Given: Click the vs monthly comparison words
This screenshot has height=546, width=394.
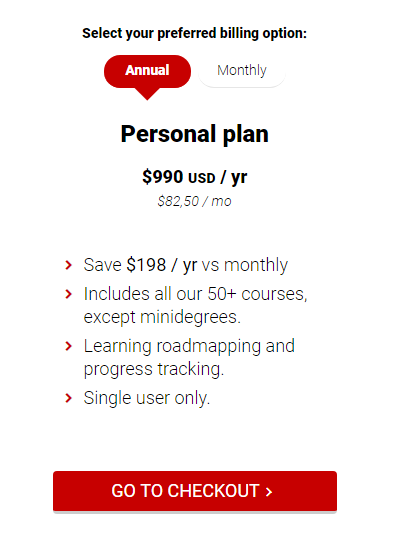Looking at the screenshot, I should (x=245, y=265).
